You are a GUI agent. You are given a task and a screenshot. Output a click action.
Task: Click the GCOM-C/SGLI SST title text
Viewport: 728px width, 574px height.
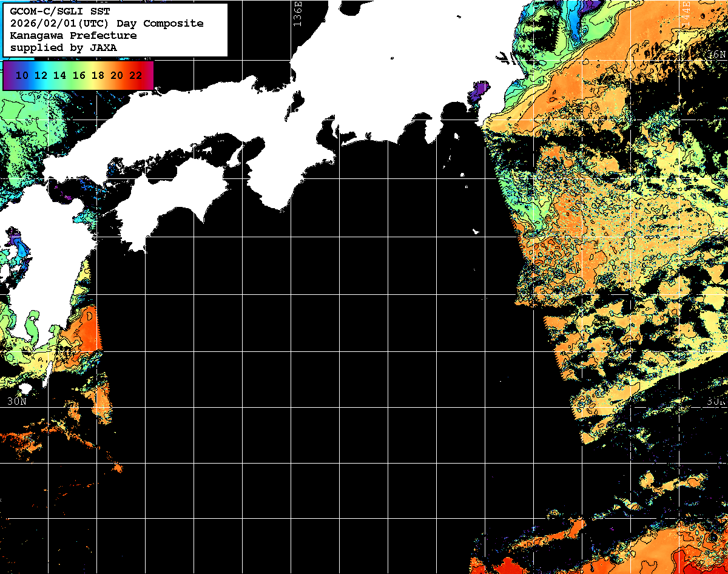(60, 12)
